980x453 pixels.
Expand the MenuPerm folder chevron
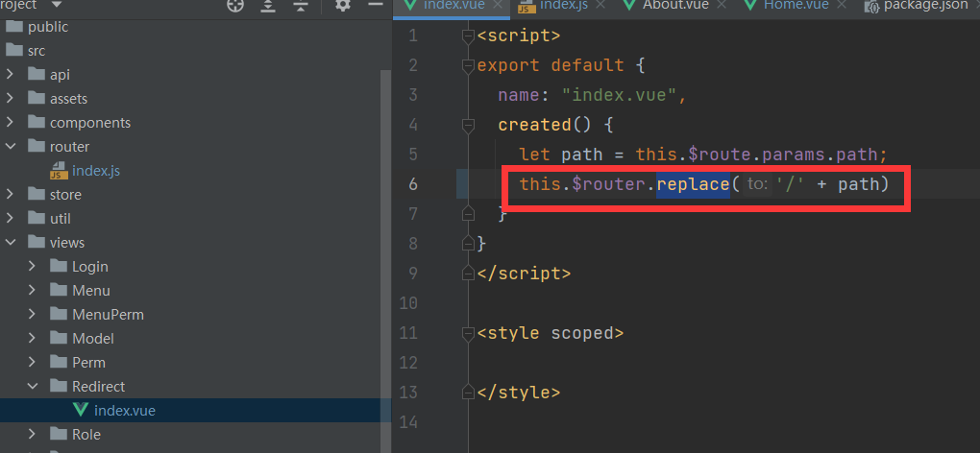tap(33, 315)
